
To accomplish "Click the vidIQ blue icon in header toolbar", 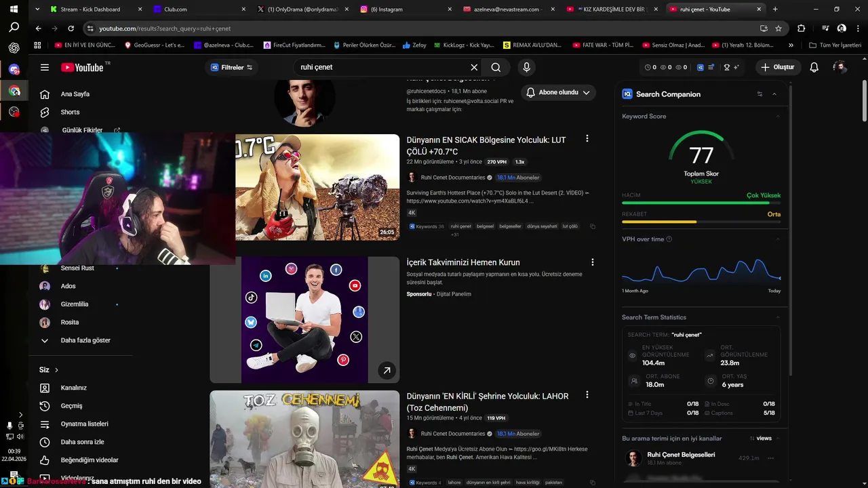I will point(701,67).
